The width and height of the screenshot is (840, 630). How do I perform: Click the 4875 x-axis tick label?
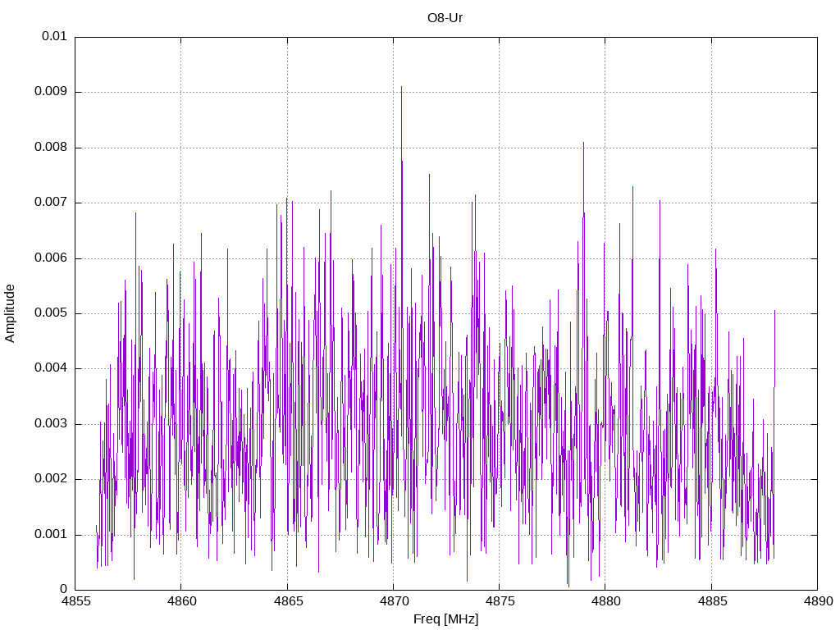click(x=500, y=601)
